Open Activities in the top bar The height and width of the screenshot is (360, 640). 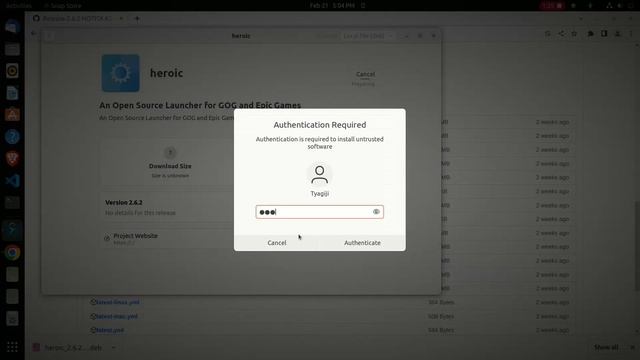point(19,5)
